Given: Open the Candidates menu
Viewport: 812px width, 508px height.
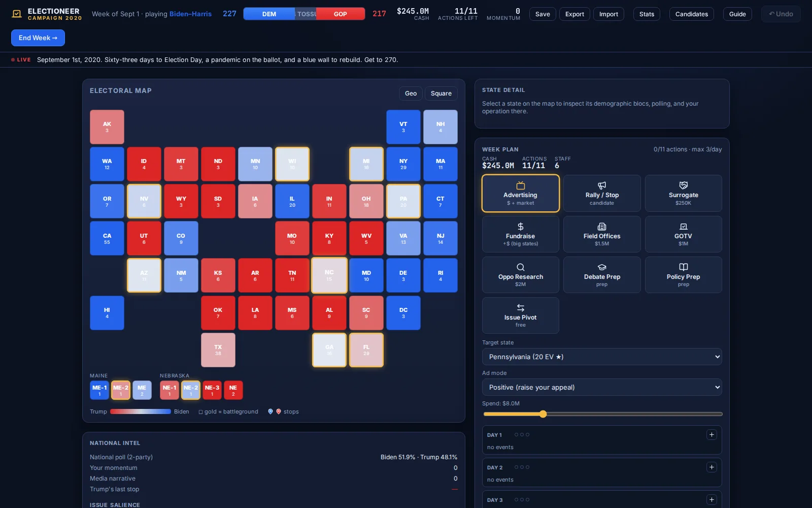Looking at the screenshot, I should pyautogui.click(x=691, y=14).
